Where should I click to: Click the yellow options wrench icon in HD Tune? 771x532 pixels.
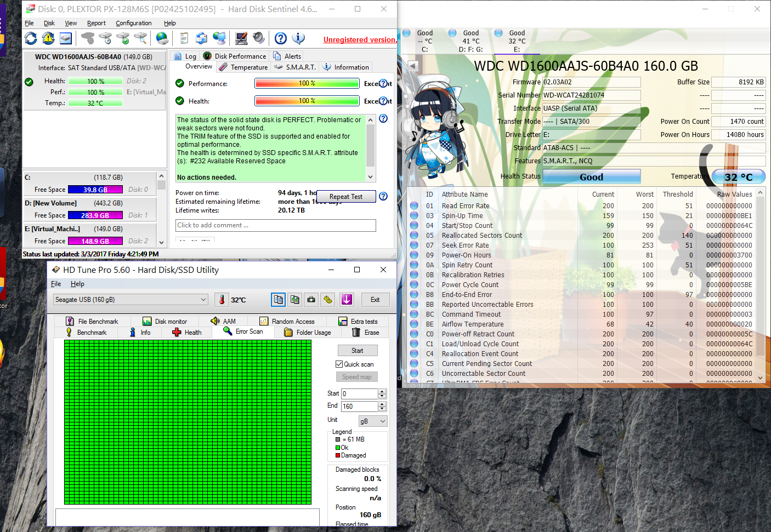point(328,300)
